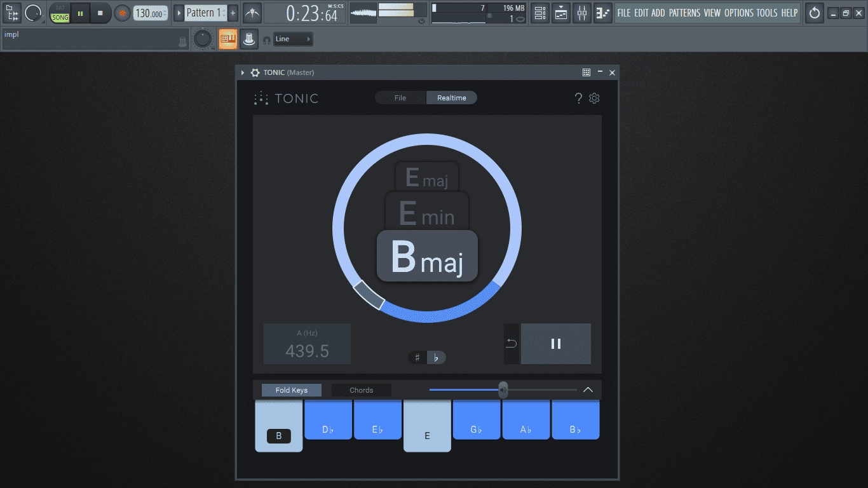Add new pattern with plus button
Viewport: 868px width, 488px height.
233,13
